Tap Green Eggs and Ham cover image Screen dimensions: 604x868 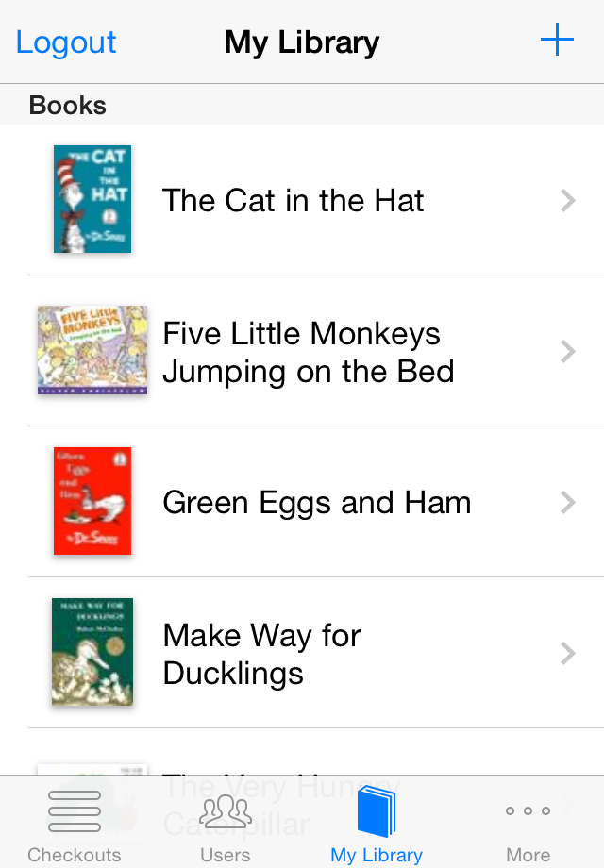coord(92,501)
